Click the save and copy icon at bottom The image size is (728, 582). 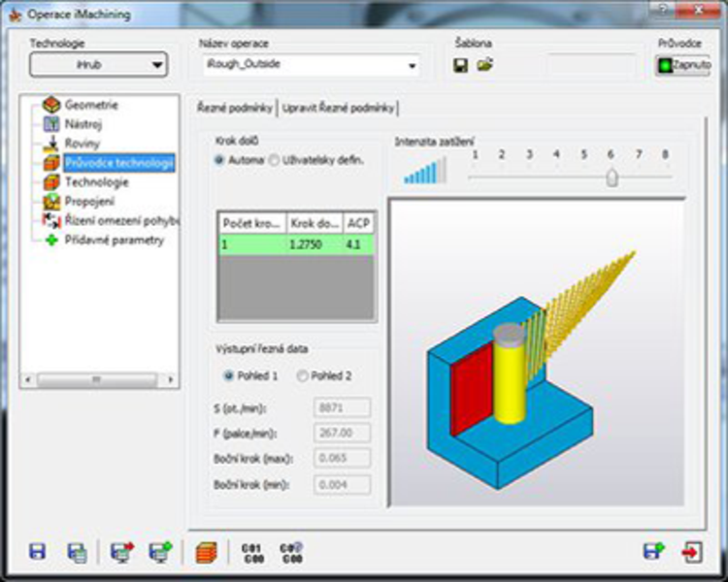coord(77,552)
